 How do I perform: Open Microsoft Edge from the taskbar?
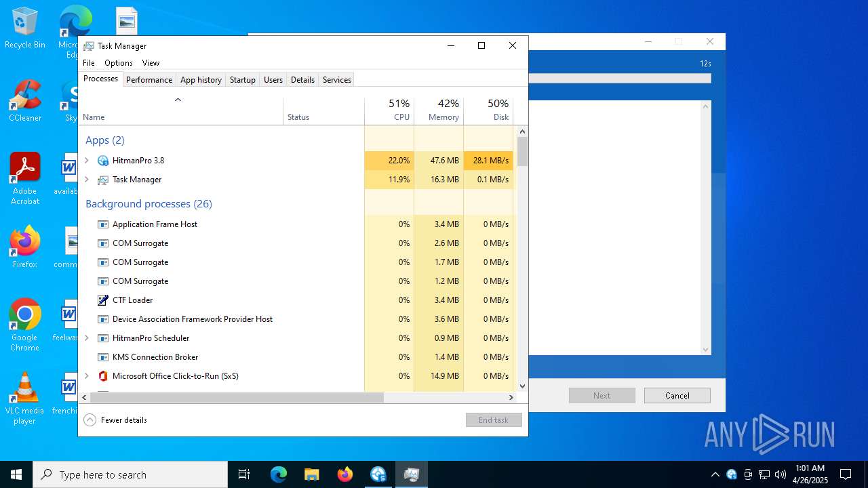pos(279,474)
